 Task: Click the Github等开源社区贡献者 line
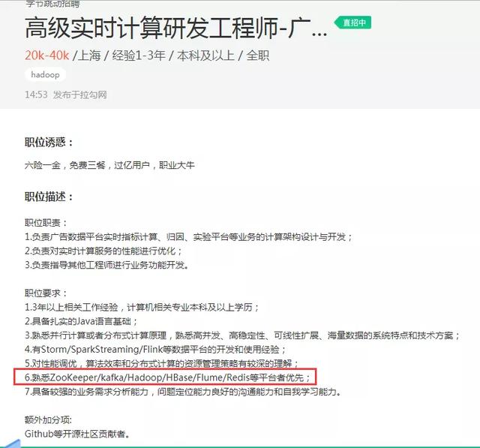pyautogui.click(x=76, y=434)
